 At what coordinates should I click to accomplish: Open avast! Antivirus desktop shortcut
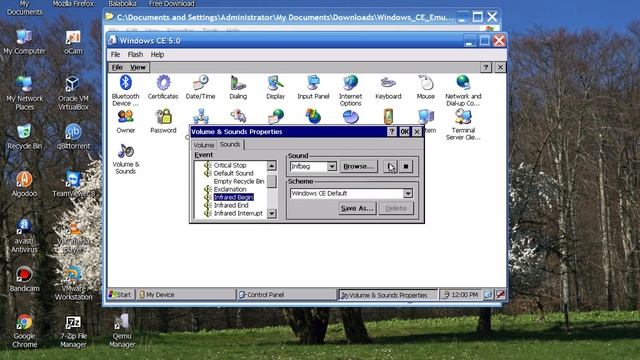[x=24, y=236]
